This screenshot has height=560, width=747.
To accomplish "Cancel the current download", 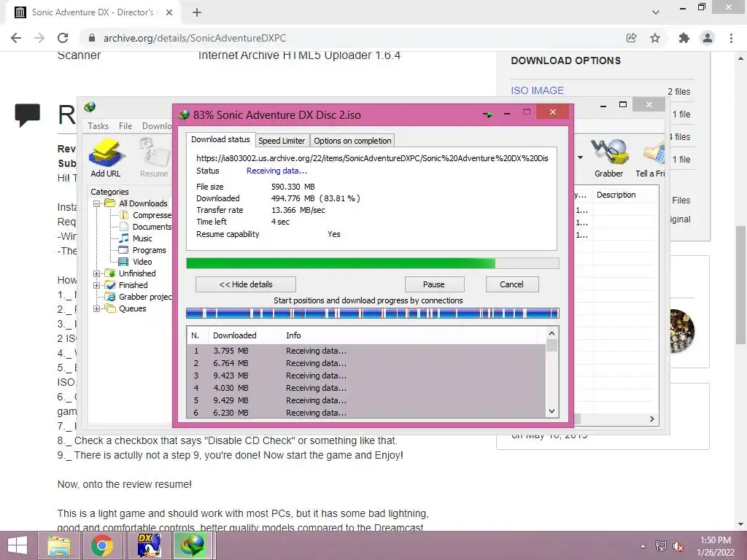I will point(511,284).
